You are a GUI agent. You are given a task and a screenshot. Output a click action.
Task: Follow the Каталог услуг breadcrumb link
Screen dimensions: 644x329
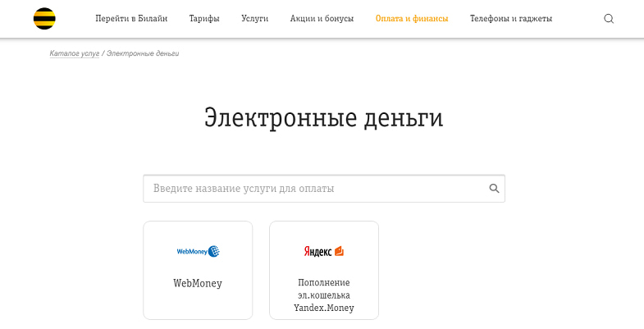(75, 53)
